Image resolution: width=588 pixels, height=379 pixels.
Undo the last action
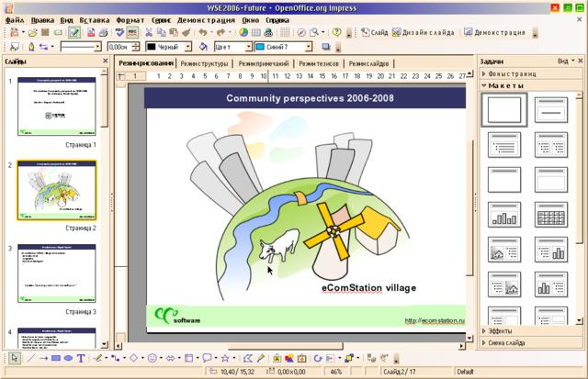(203, 33)
